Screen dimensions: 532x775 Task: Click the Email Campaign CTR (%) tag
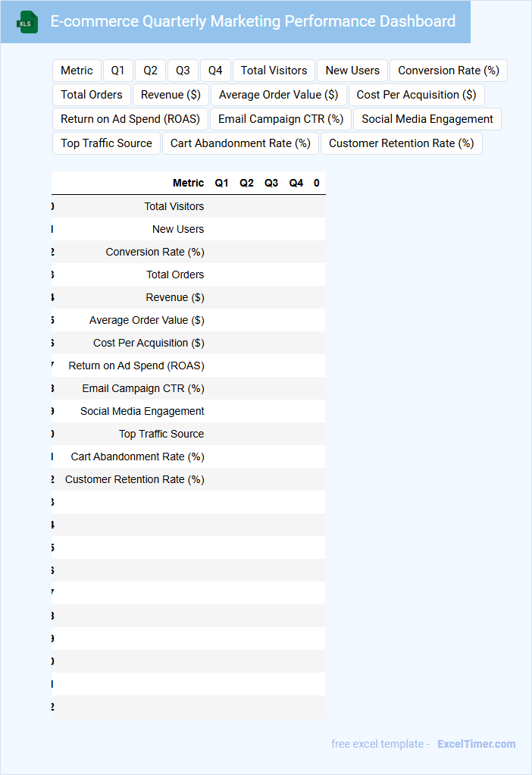coord(280,119)
